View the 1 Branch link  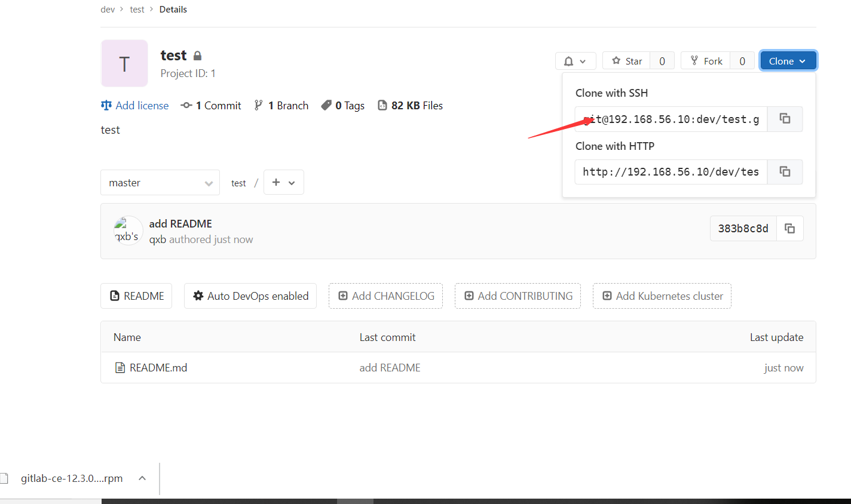pyautogui.click(x=281, y=106)
